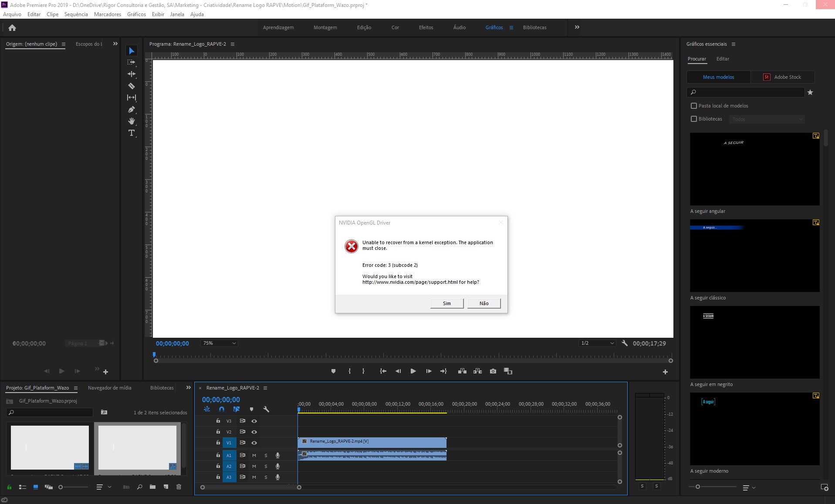This screenshot has width=835, height=504.
Task: Click the Add Marker icon in timeline
Action: click(251, 409)
